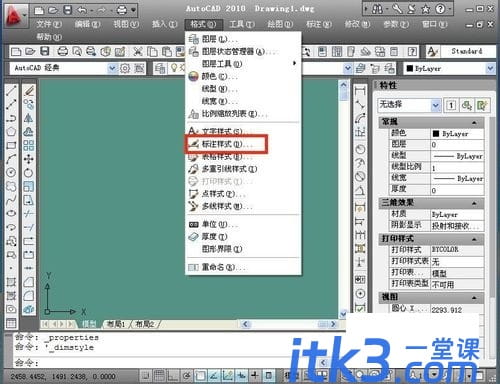Image resolution: width=500 pixels, height=384 pixels.
Task: Select the Arc draw tool
Action: click(11, 159)
